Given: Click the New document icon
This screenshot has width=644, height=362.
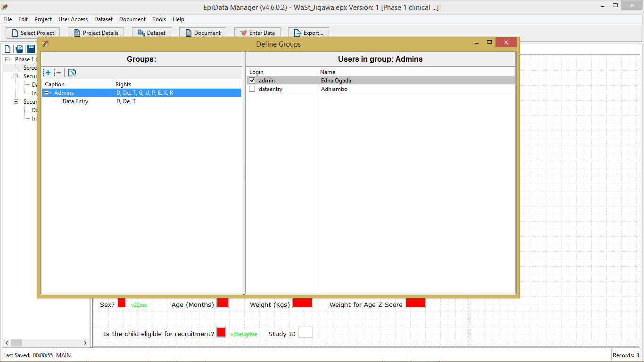Looking at the screenshot, I should (x=8, y=49).
